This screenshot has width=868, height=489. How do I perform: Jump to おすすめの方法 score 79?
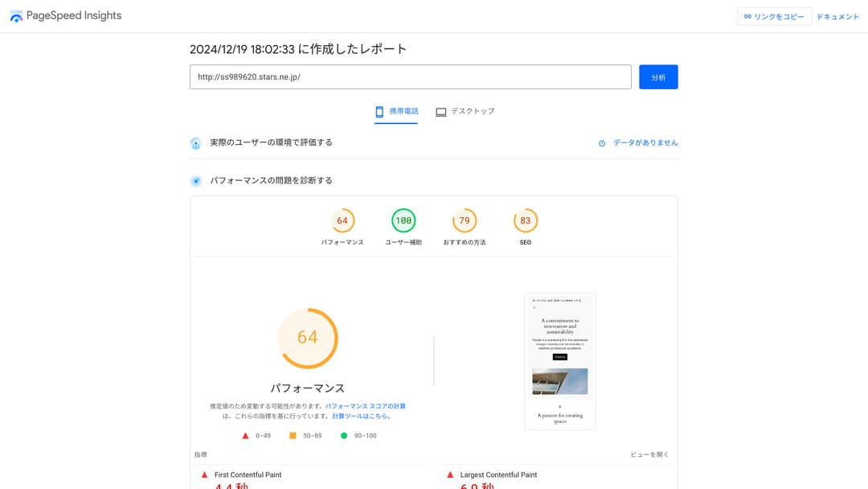tap(465, 220)
